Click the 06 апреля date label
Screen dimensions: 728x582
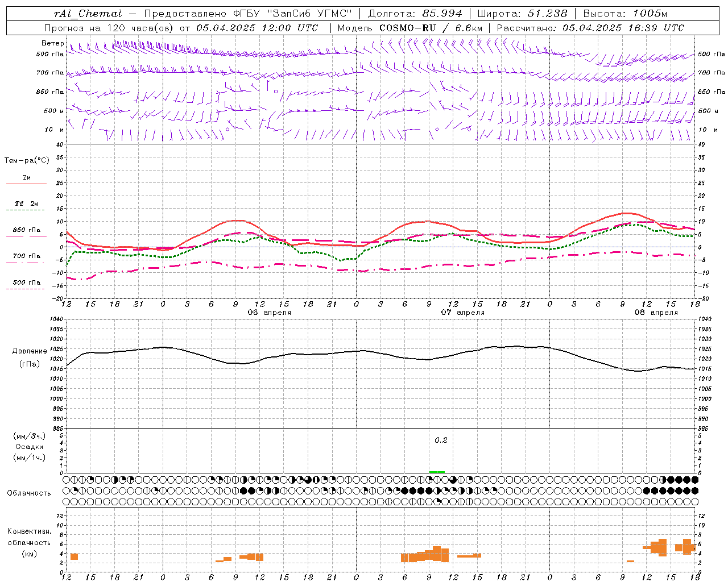click(x=270, y=313)
